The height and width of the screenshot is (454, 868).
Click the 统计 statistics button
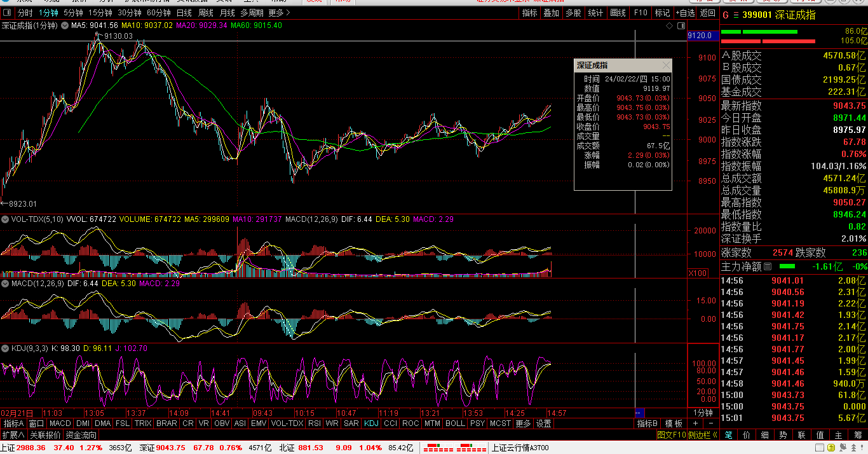595,13
